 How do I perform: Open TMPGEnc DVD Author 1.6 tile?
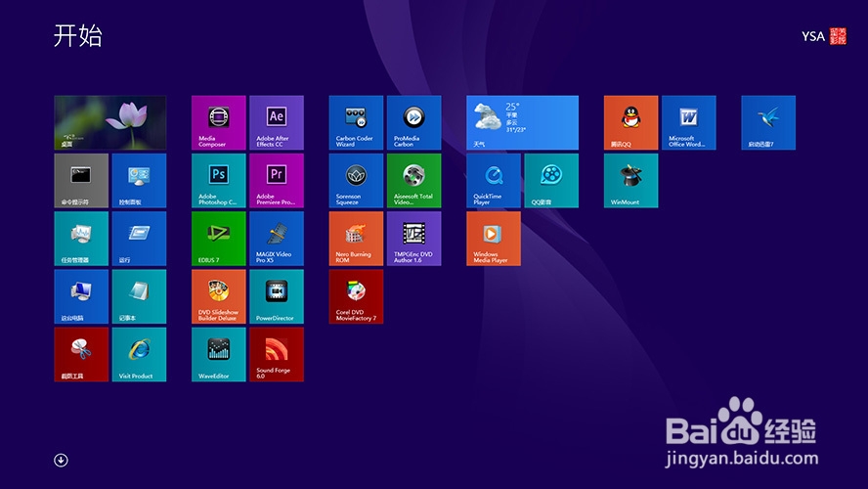(x=414, y=239)
